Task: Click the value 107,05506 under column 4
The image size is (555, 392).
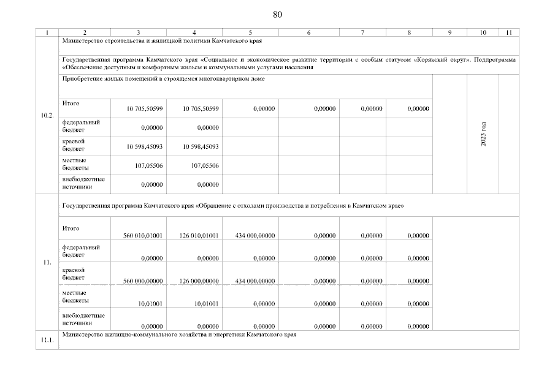Action: pyautogui.click(x=205, y=165)
